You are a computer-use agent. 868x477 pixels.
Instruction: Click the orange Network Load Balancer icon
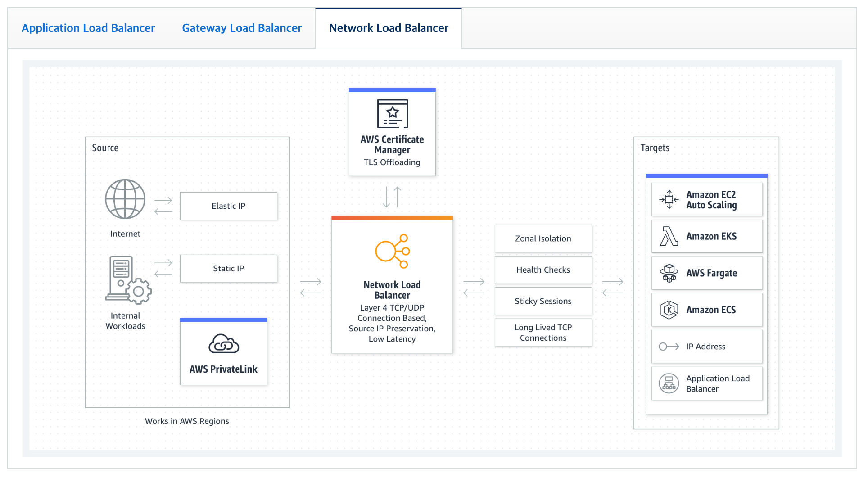(x=393, y=251)
